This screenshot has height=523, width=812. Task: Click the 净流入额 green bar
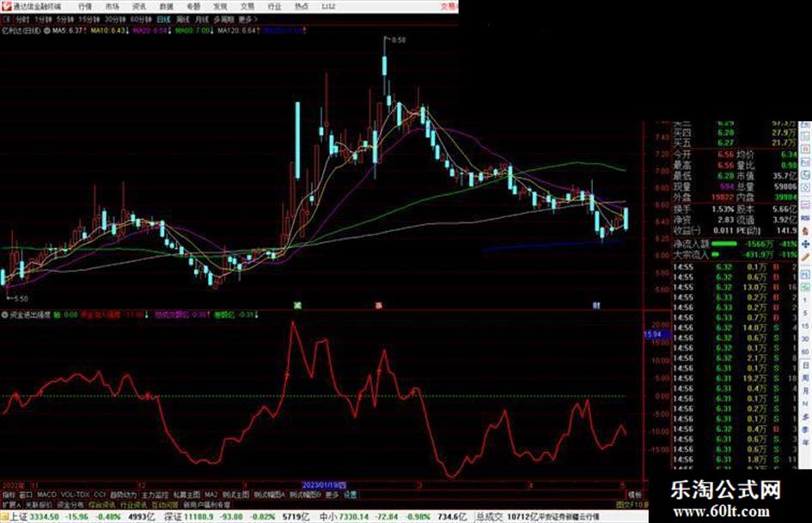coord(724,243)
